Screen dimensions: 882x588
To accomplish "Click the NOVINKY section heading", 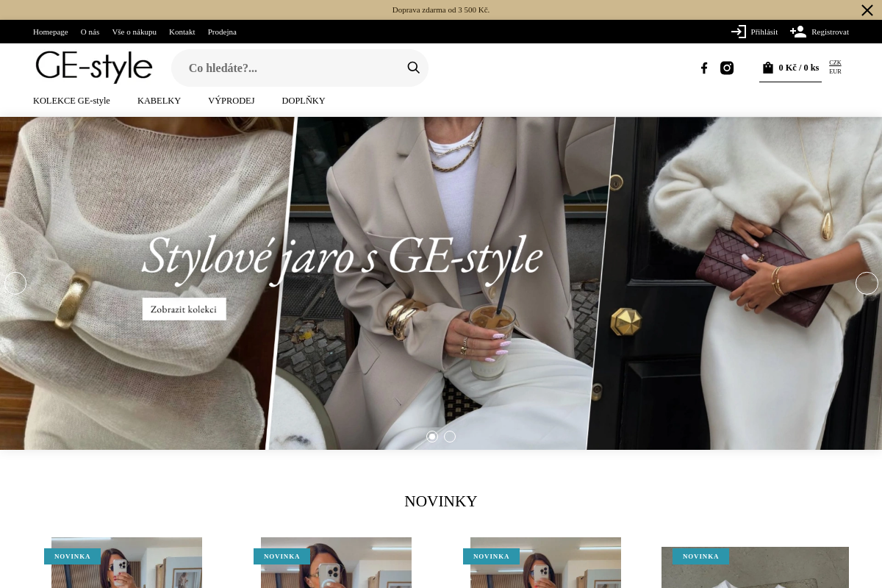I will click(441, 501).
